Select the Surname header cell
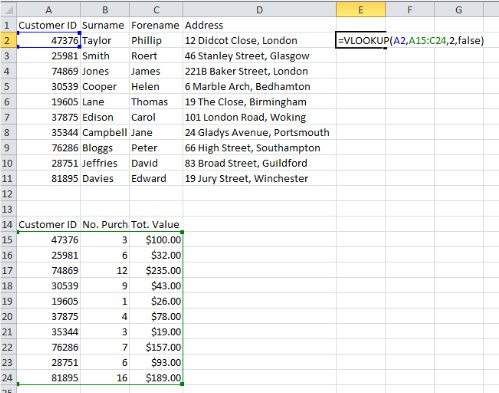 pyautogui.click(x=105, y=25)
